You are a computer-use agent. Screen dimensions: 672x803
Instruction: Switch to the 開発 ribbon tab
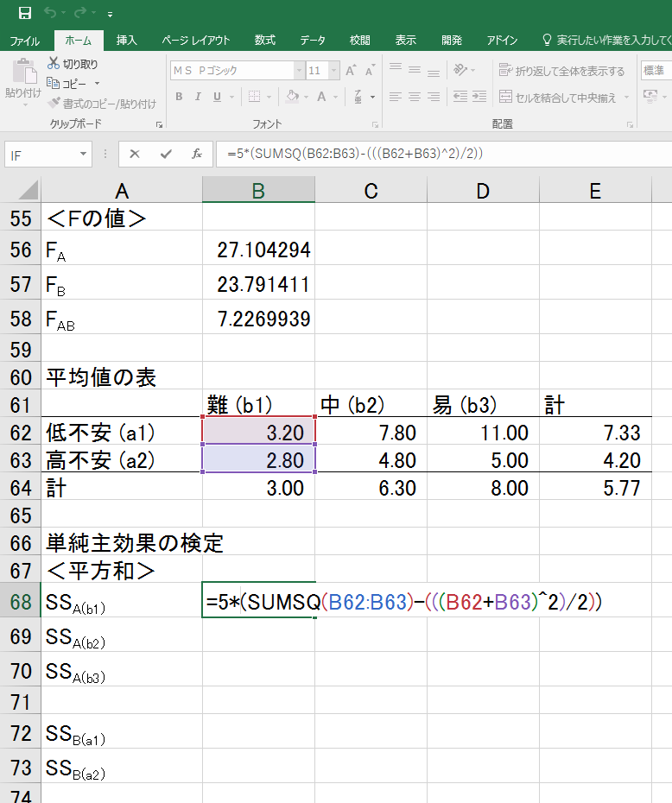[x=452, y=40]
